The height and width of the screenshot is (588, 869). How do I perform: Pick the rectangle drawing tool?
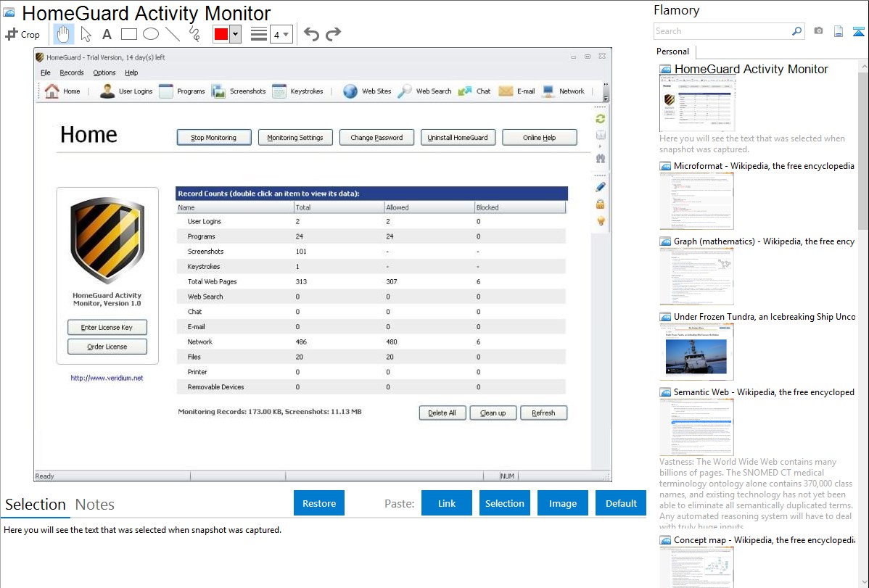tap(128, 34)
